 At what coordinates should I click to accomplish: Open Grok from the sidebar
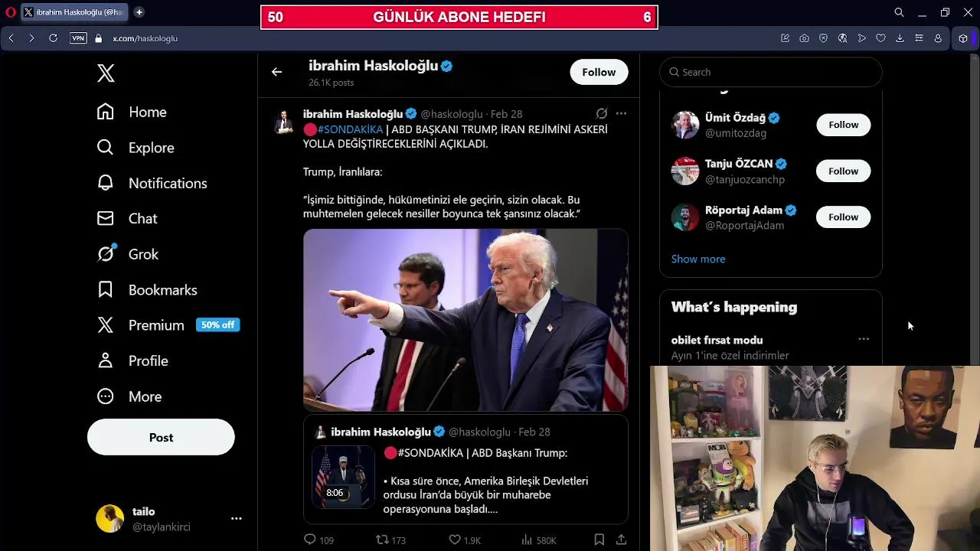pos(128,254)
